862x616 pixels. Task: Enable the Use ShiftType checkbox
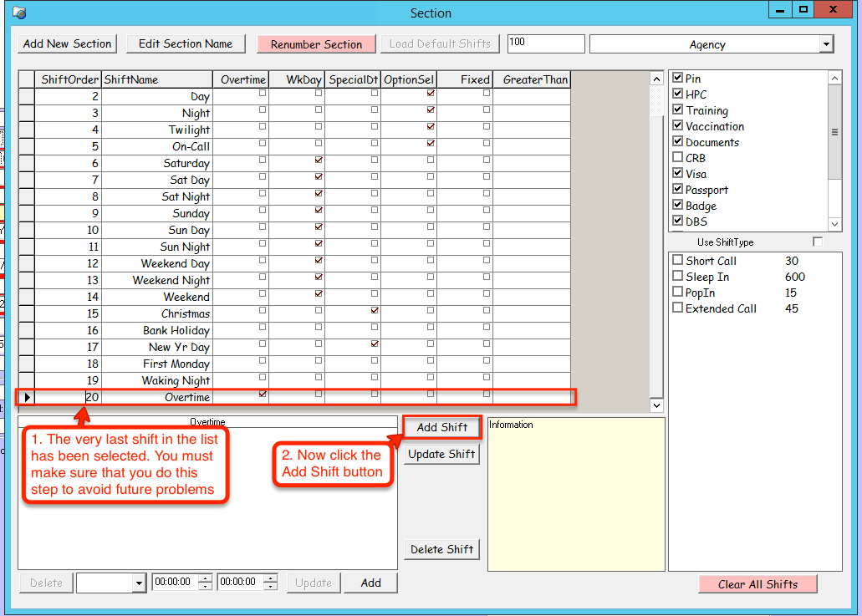click(x=818, y=242)
